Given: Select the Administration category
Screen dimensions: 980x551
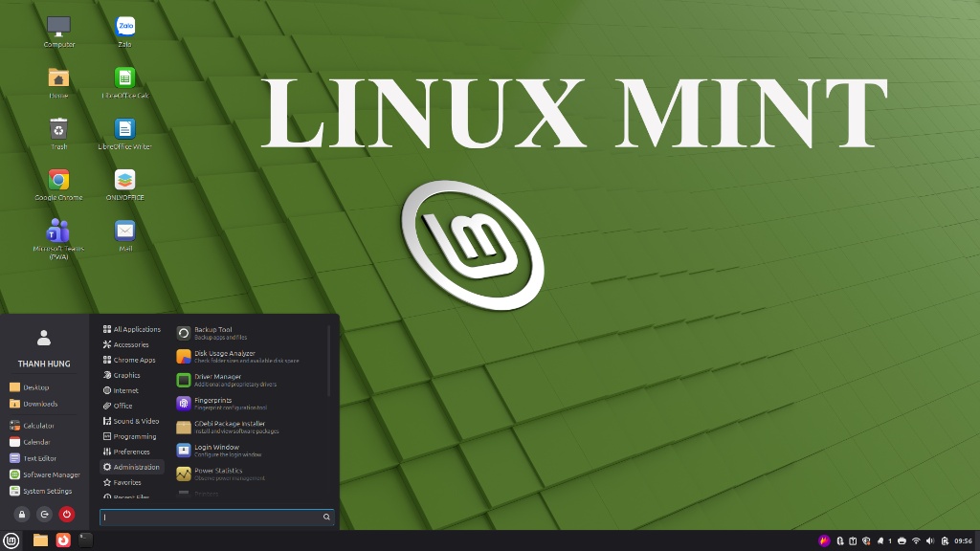Looking at the screenshot, I should pos(132,467).
